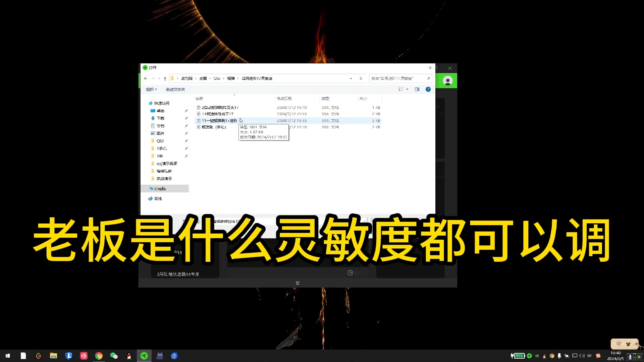Select 此电脑 in the address breadcrumb
Screen dimensions: 644x362
click(187, 78)
